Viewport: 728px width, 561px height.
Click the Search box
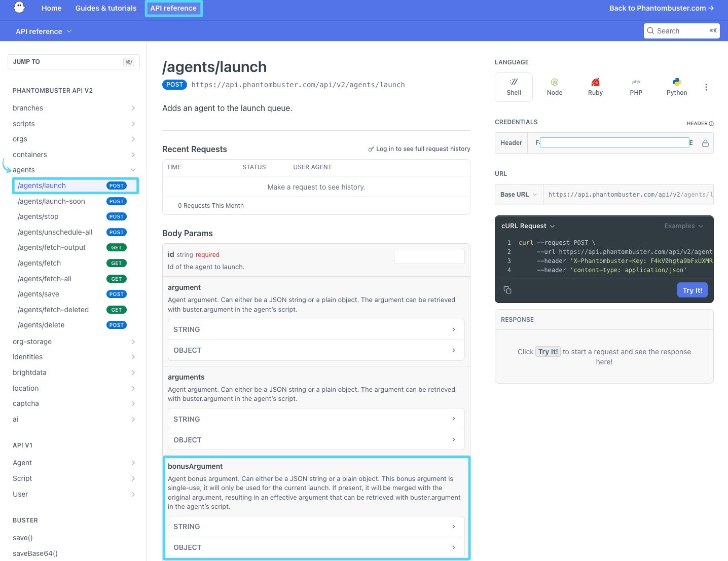tap(681, 31)
